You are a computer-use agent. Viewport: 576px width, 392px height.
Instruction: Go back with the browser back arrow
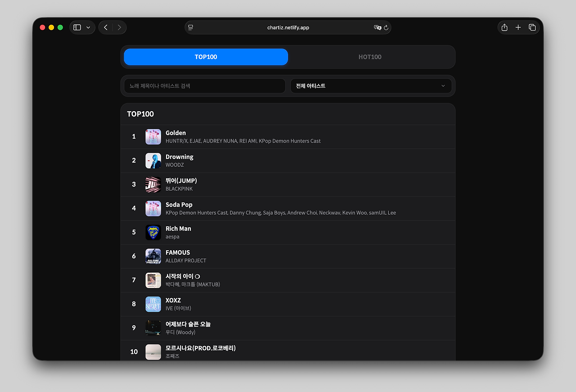point(106,27)
